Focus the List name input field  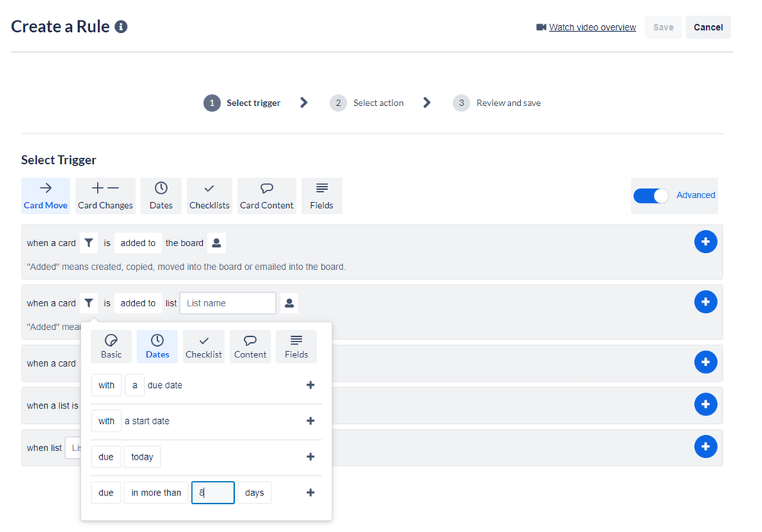[x=227, y=303]
